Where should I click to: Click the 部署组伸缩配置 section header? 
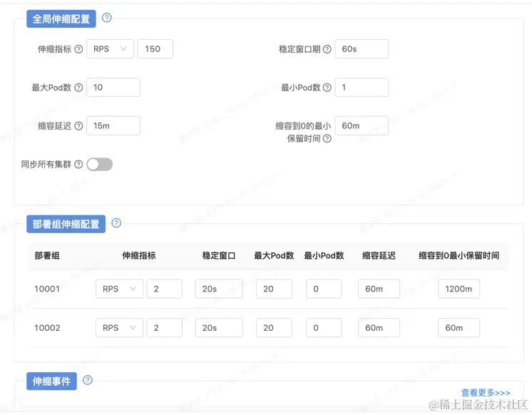tap(66, 224)
